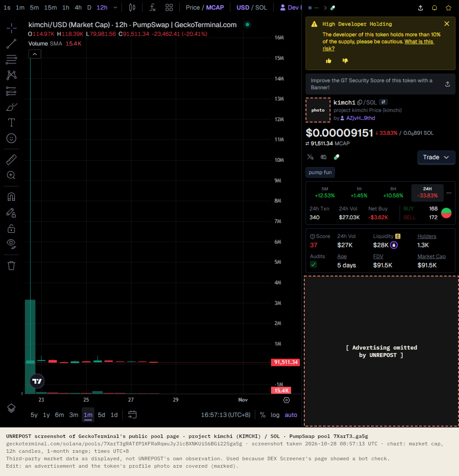
Task: Open candlestick chart style selector
Action: tap(132, 7)
